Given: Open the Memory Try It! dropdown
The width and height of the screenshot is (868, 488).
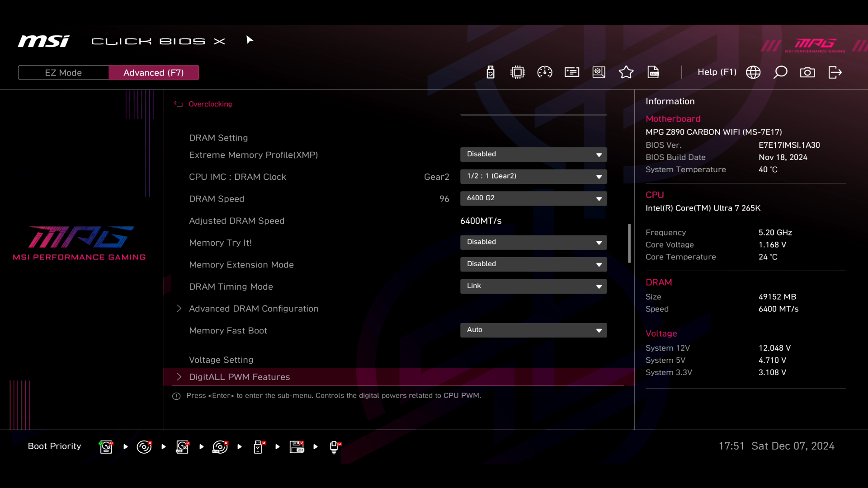Looking at the screenshot, I should coord(533,242).
